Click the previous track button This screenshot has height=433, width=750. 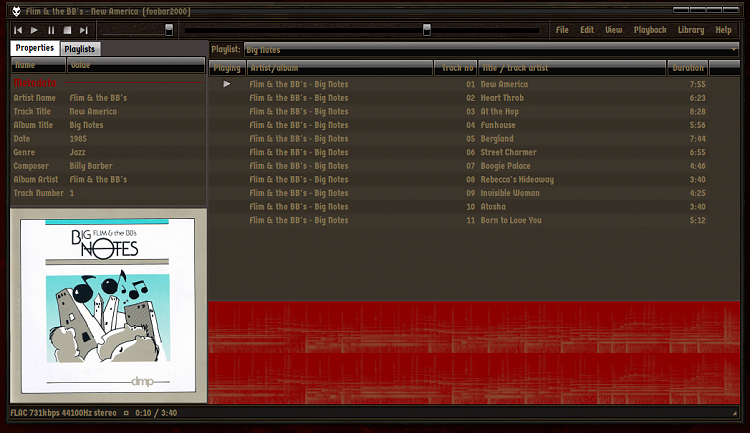tap(18, 30)
